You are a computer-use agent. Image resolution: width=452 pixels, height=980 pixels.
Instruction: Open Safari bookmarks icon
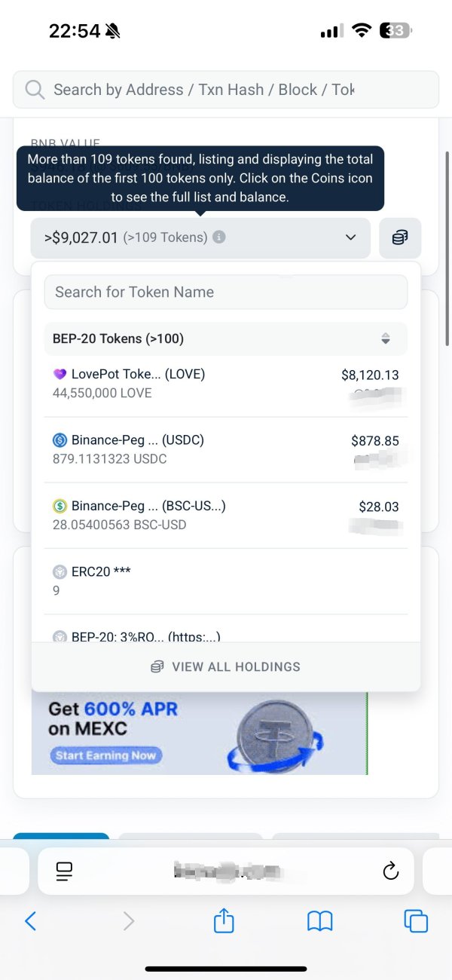point(320,920)
